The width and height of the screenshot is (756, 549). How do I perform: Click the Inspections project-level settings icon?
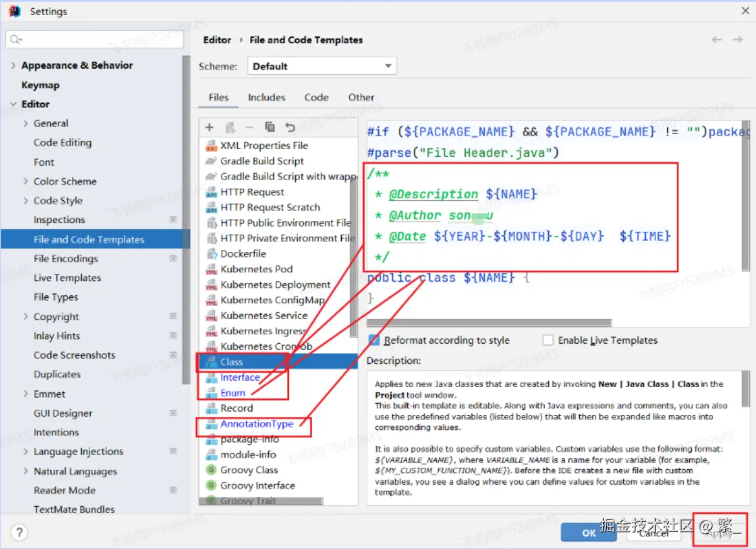pos(173,220)
